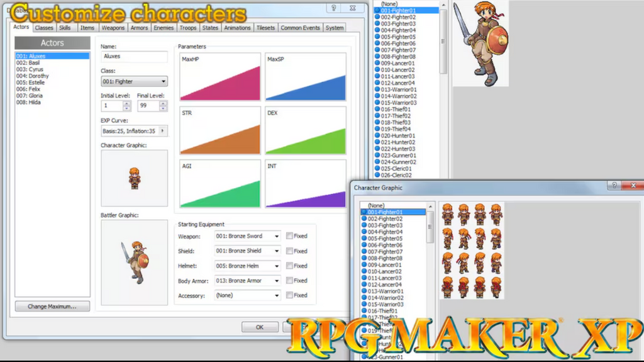The width and height of the screenshot is (644, 362).
Task: Open the System tab
Action: pos(335,28)
